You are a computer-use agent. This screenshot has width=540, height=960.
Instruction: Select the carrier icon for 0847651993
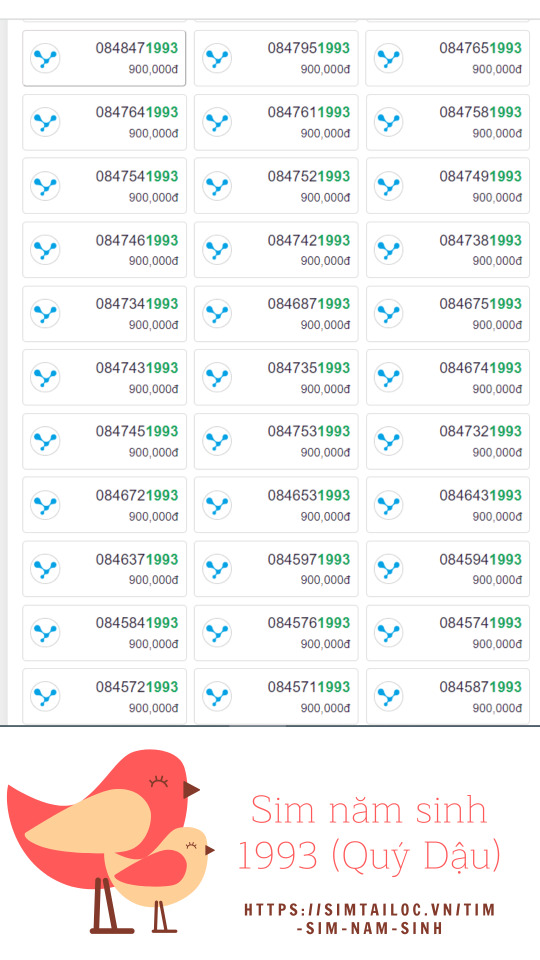[x=389, y=58]
